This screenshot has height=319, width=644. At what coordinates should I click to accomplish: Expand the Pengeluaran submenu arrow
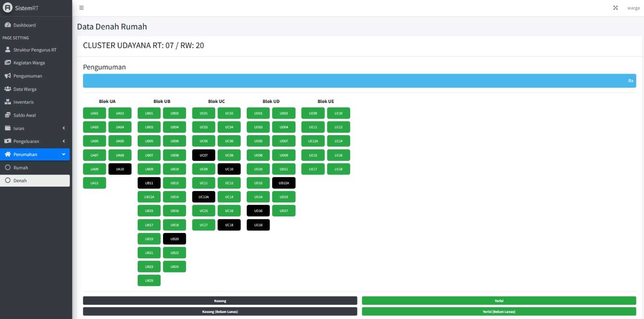coord(64,141)
